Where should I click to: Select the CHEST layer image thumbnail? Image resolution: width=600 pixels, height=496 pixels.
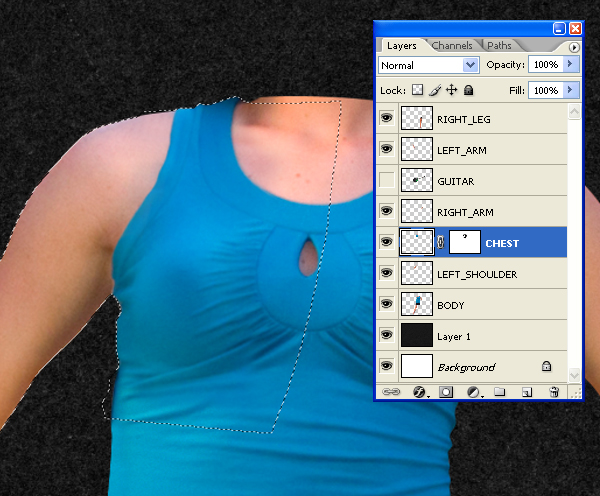tap(417, 242)
